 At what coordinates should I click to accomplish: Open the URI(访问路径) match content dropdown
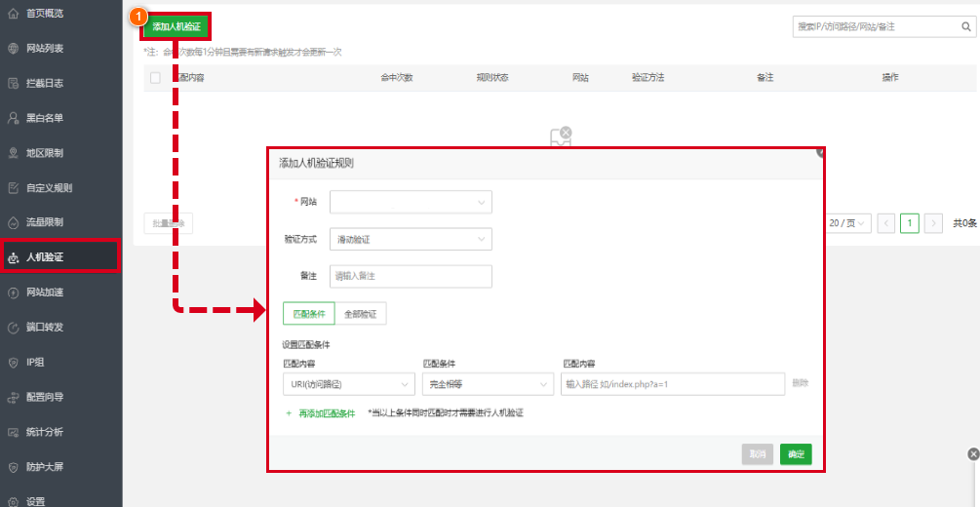coord(349,384)
